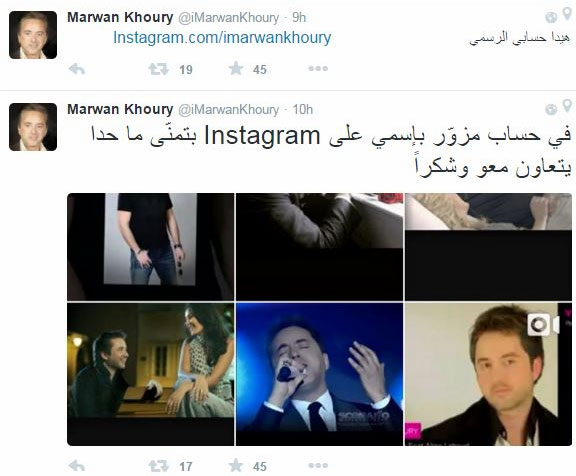
Task: Reply to the 10h tweet with photos
Action: (77, 466)
